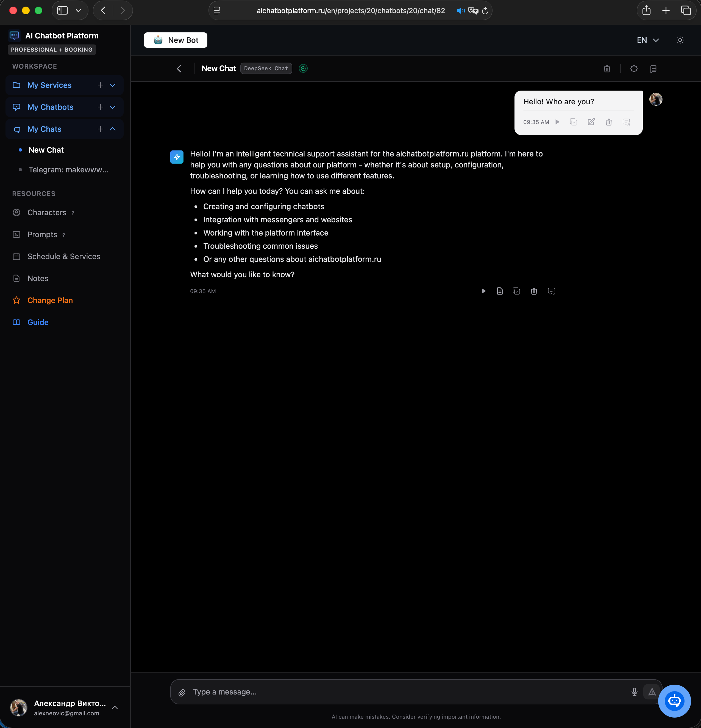The width and height of the screenshot is (701, 728).
Task: Expand the My Services section
Action: [113, 85]
